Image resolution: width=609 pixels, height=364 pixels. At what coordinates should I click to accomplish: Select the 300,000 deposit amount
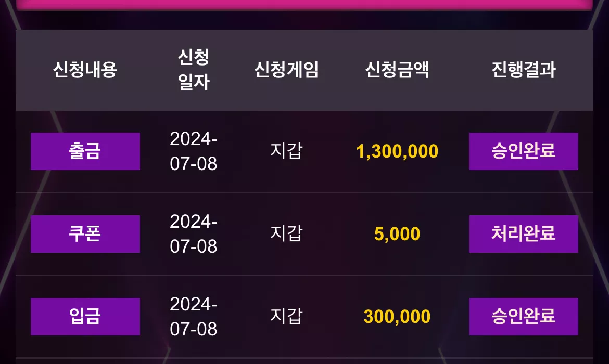[x=397, y=317]
